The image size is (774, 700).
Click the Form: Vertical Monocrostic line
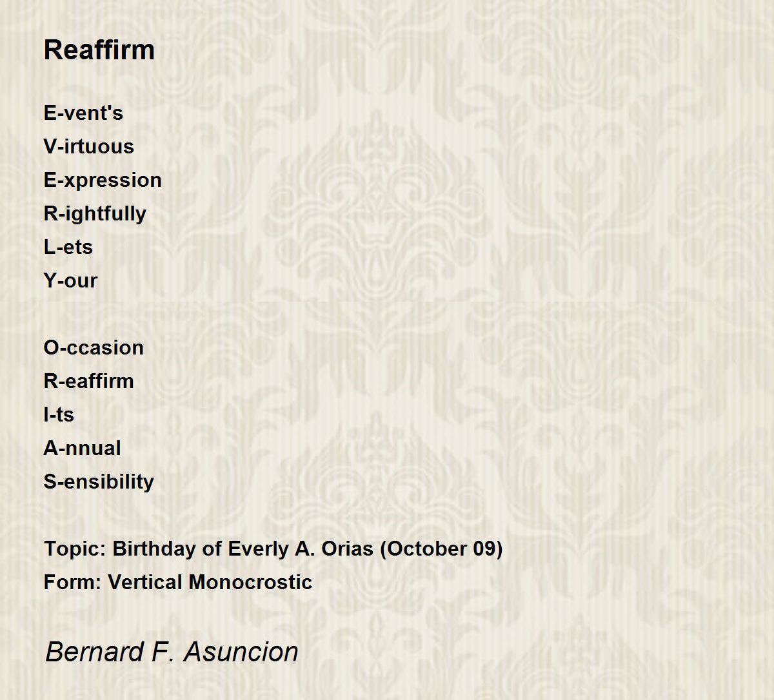tap(178, 582)
